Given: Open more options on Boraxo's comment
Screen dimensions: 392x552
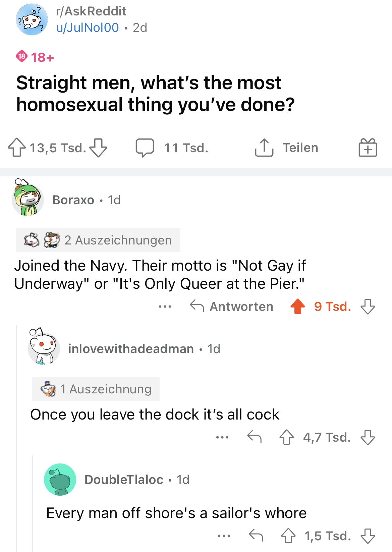Looking at the screenshot, I should pyautogui.click(x=165, y=307).
